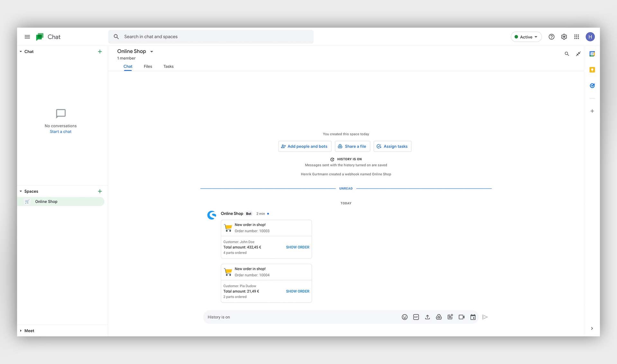The image size is (617, 364).
Task: Start a new chat with the plus icon
Action: [100, 51]
